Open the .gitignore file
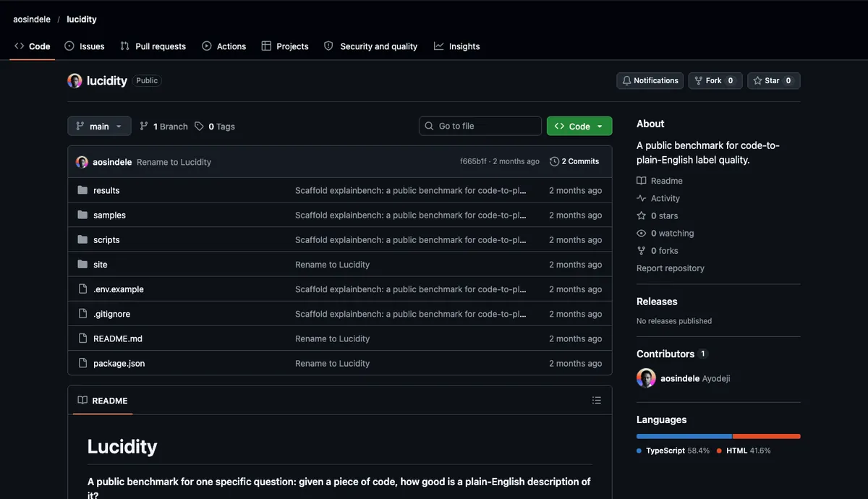 coord(111,314)
